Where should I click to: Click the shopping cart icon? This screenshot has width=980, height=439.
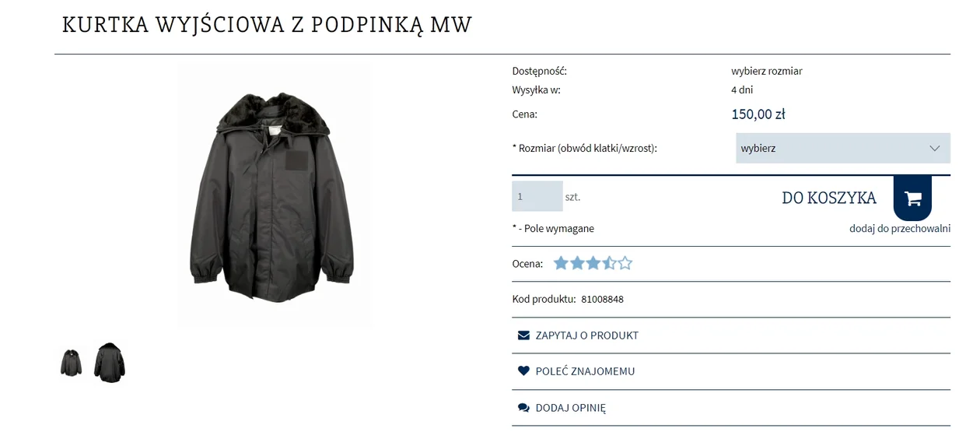click(912, 198)
